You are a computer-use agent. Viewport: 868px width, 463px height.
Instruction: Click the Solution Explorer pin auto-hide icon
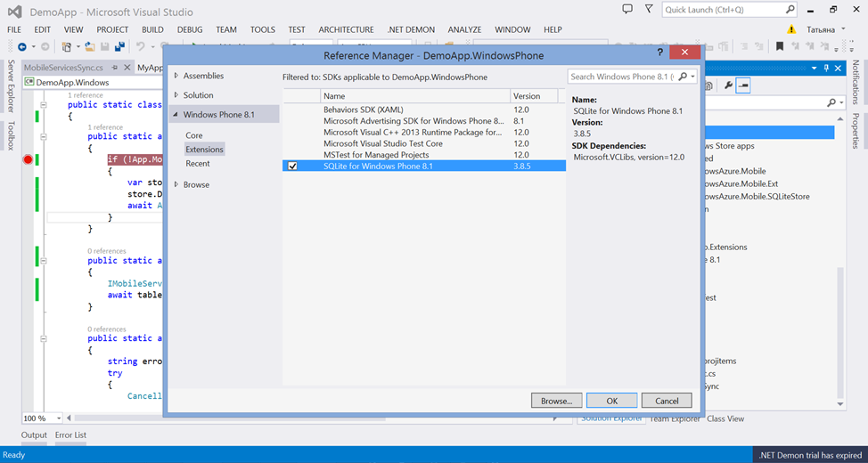[826, 68]
